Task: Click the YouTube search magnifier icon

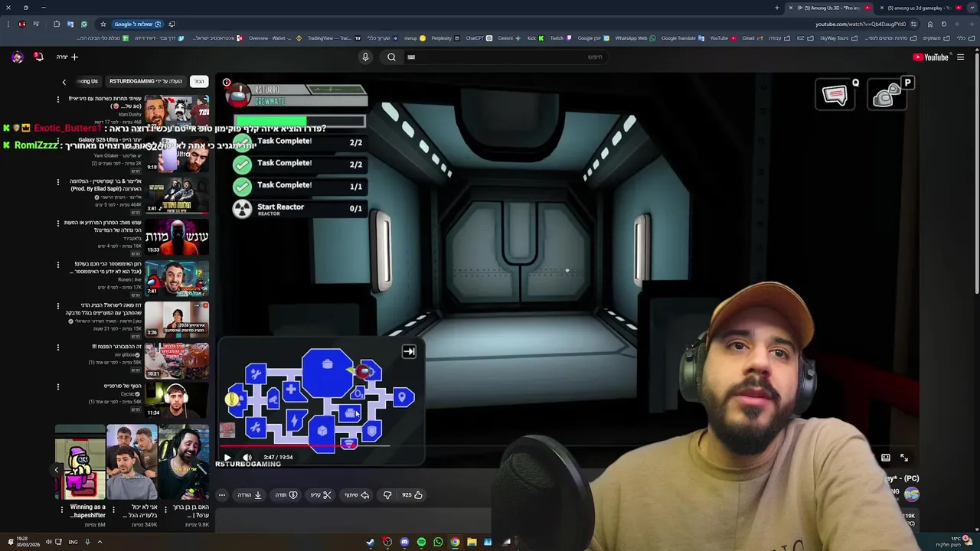Action: point(391,57)
